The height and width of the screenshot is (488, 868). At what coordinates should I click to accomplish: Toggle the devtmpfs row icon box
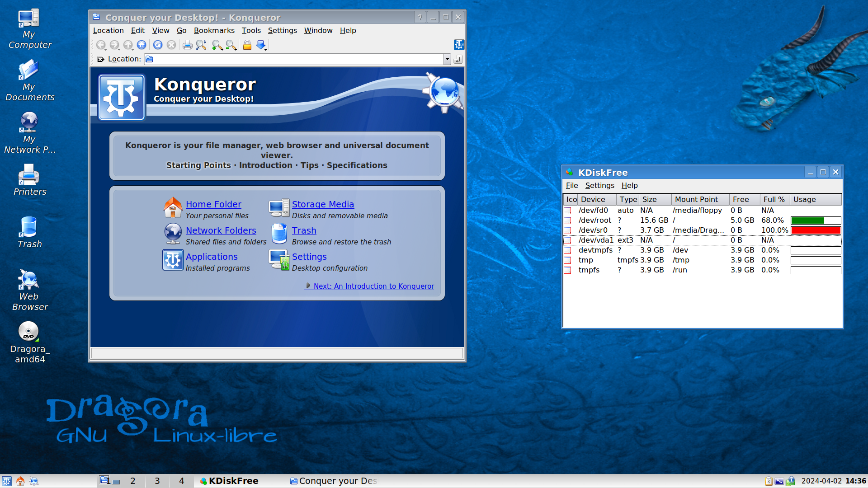(568, 250)
